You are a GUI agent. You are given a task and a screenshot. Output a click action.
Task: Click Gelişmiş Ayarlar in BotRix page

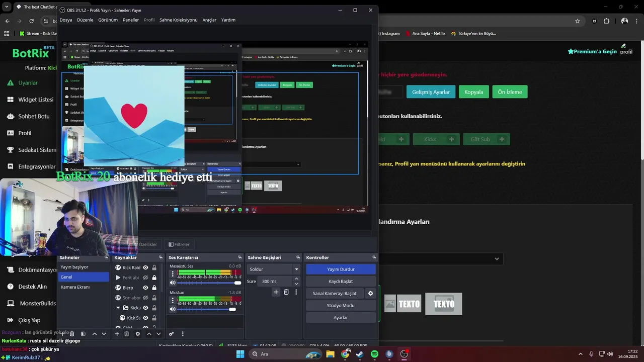click(x=431, y=92)
